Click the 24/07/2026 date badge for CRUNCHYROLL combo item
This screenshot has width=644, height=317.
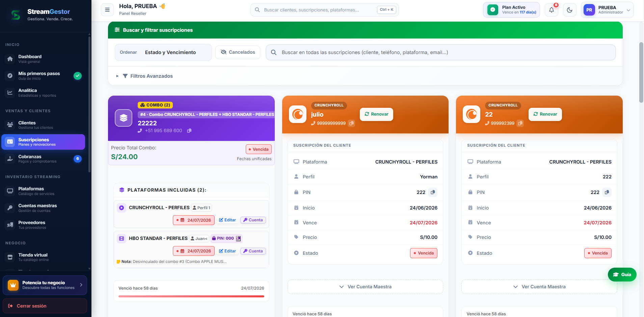click(x=194, y=220)
